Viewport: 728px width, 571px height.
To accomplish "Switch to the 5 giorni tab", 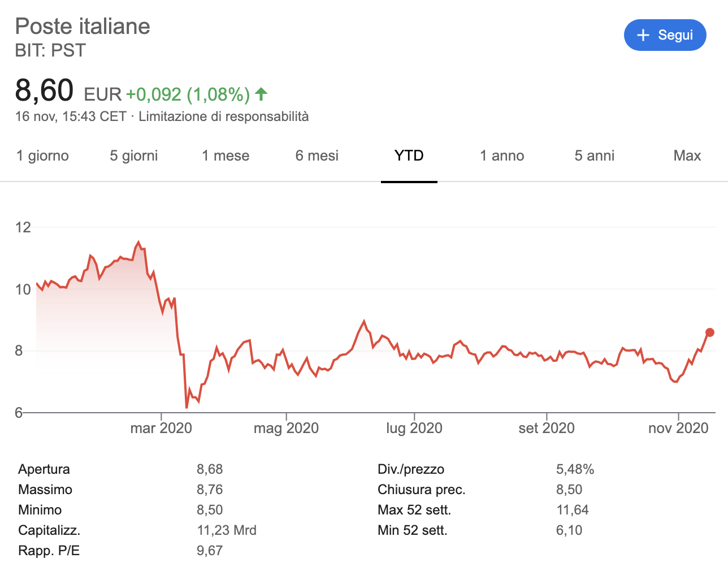I will point(134,155).
